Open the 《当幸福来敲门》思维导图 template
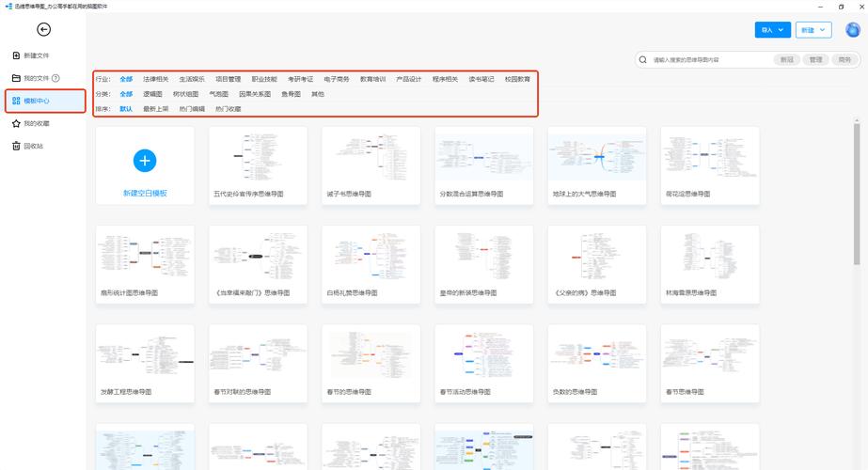Viewport: 868px width, 470px height. pos(258,265)
